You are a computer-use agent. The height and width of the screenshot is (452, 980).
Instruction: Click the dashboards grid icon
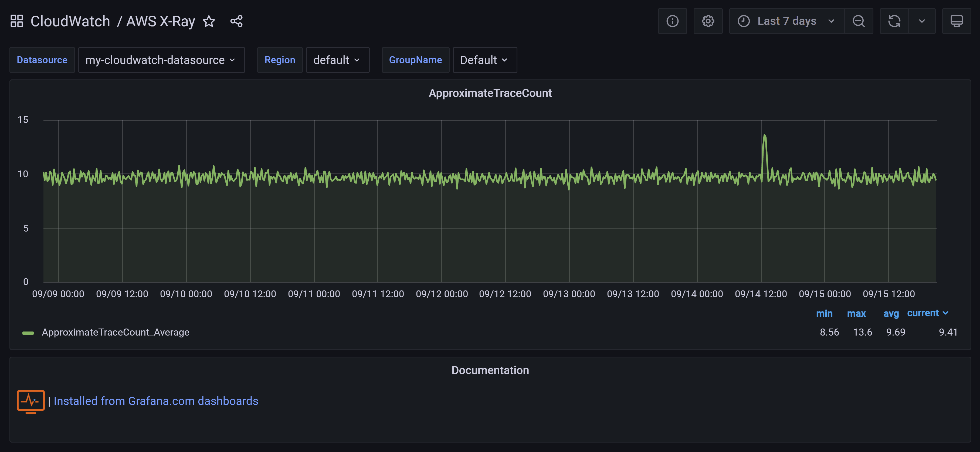17,21
